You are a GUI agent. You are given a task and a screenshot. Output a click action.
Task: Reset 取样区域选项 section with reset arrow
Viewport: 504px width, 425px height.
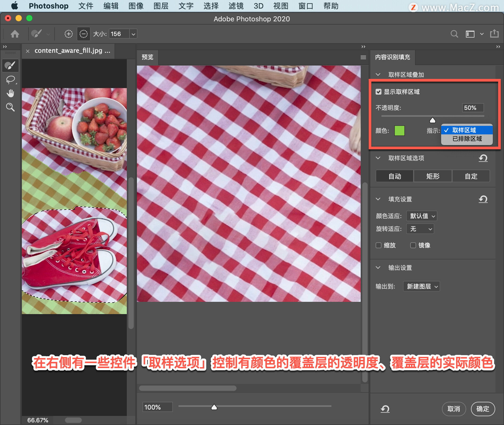483,158
